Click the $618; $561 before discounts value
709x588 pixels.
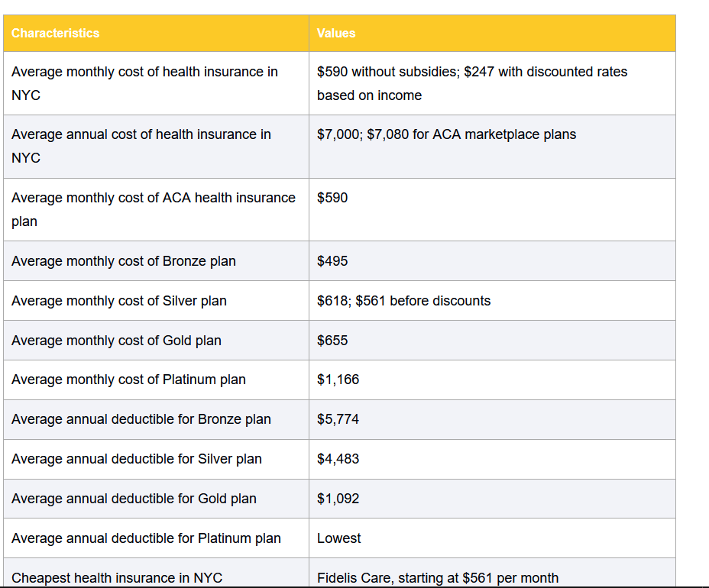[x=403, y=301]
